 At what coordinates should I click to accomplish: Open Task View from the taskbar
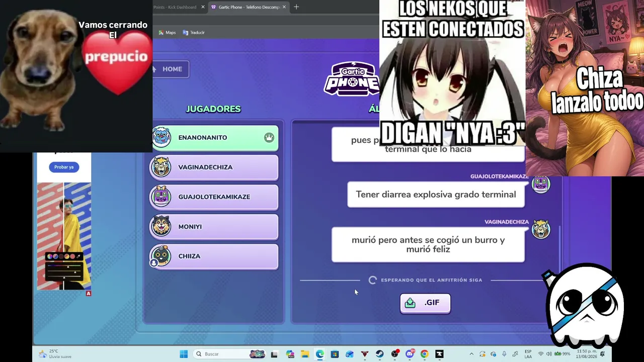(274, 354)
